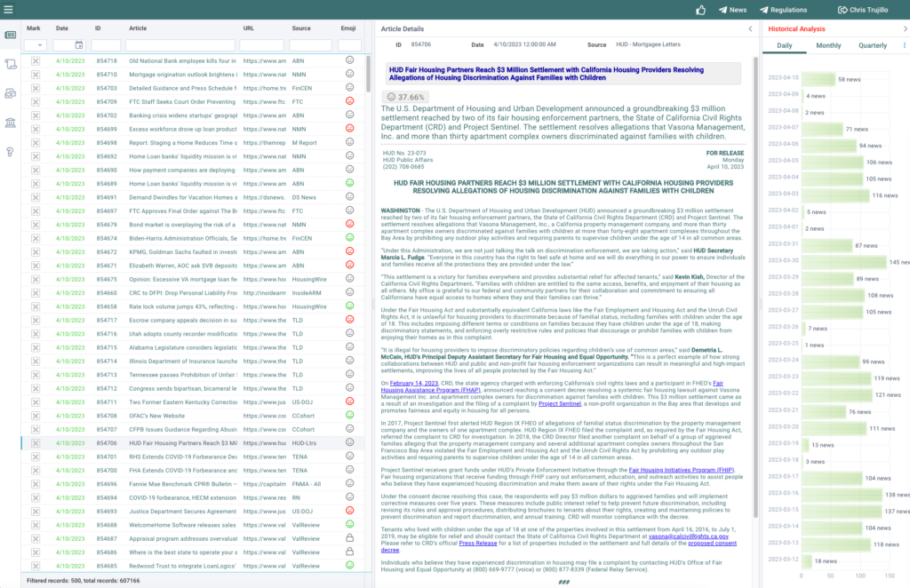The width and height of the screenshot is (910, 588).
Task: Click the red emoji for Justice Department Secures row
Action: point(349,511)
